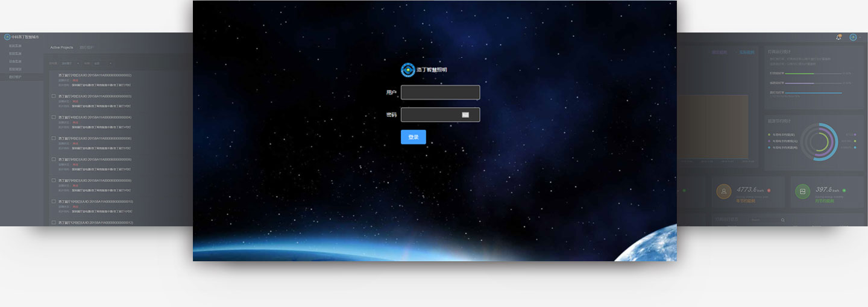868x307 pixels.
Task: Focus the 用户 username input field
Action: point(441,92)
